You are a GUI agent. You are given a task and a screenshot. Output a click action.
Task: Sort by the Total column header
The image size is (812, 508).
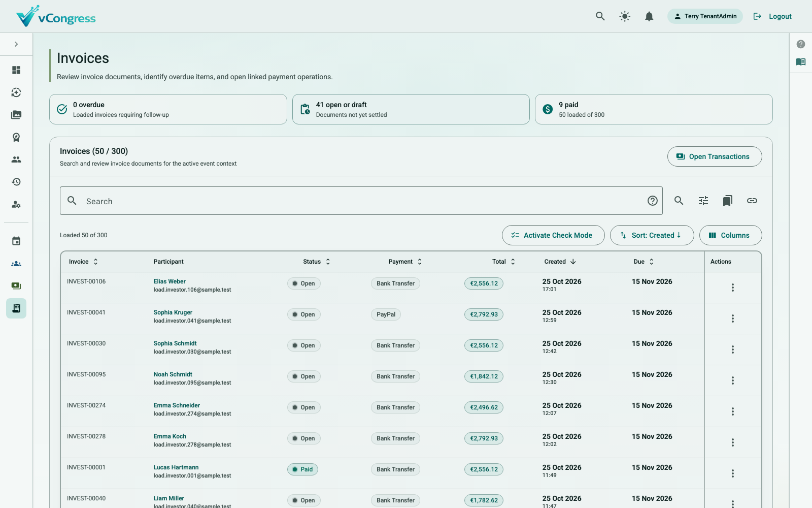(504, 262)
